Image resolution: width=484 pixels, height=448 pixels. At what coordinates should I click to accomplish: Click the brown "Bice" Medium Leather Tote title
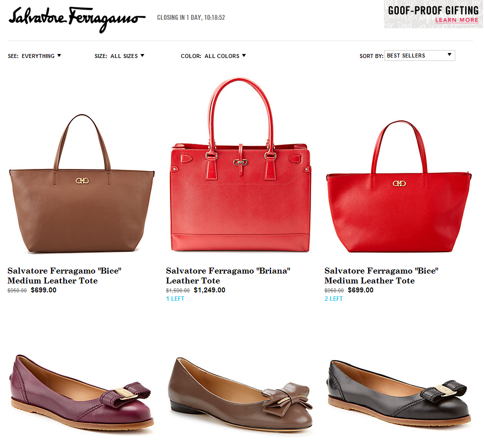(64, 276)
